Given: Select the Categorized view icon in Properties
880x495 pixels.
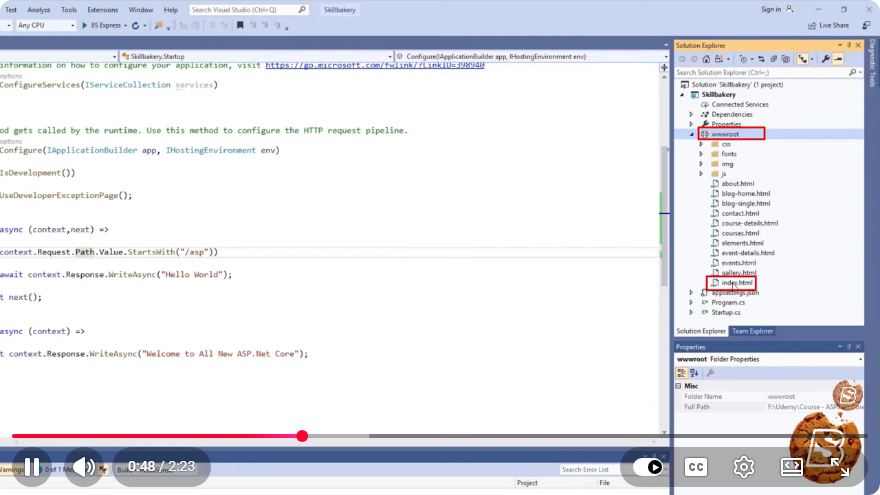Looking at the screenshot, I should [681, 373].
